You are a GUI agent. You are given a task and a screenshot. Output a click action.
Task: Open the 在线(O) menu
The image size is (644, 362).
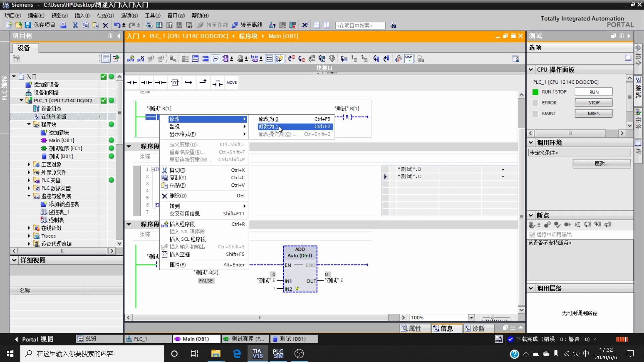tap(105, 15)
